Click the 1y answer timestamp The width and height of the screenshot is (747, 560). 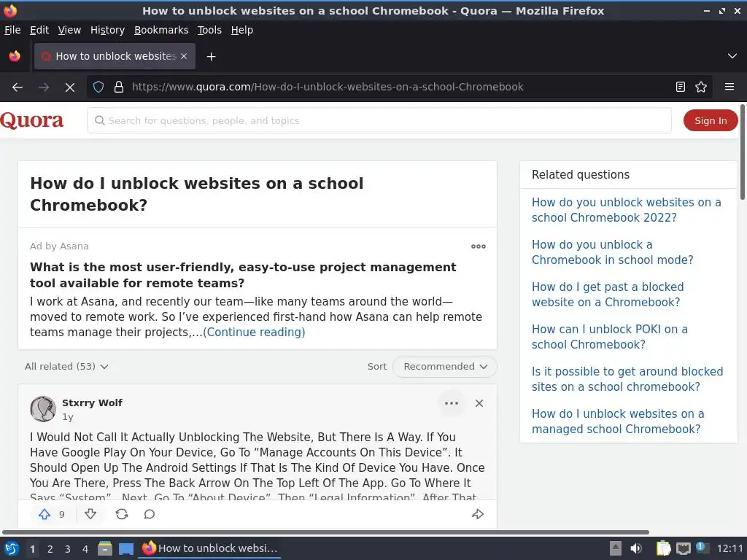coord(68,417)
